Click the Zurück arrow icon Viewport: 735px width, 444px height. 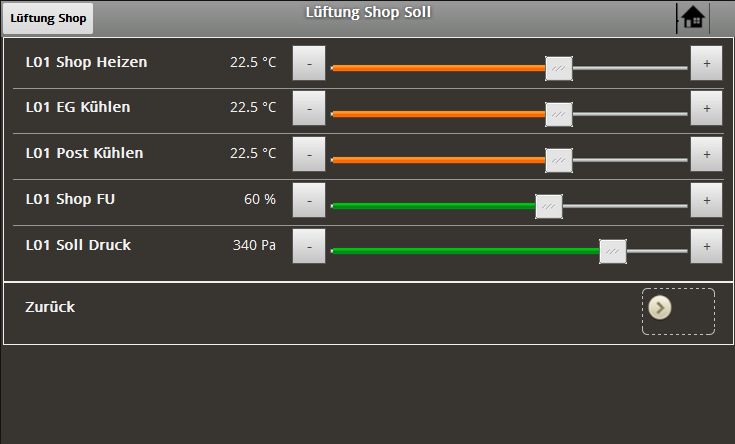click(659, 307)
